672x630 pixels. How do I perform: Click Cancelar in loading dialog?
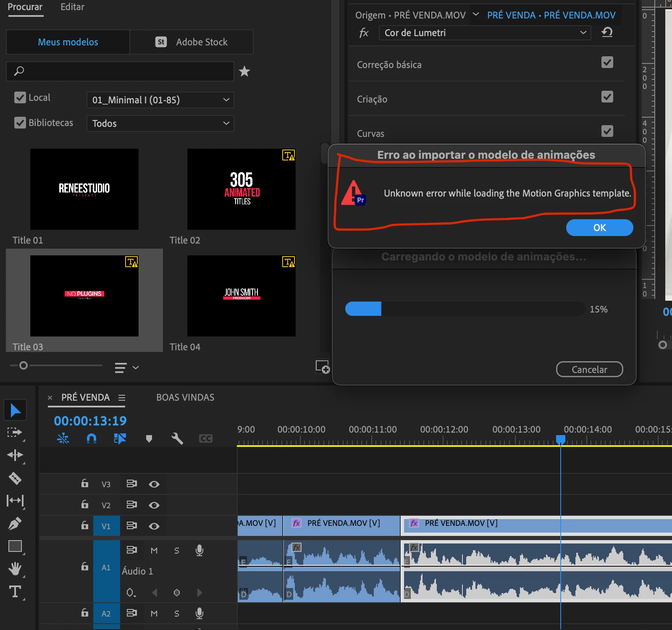pyautogui.click(x=589, y=369)
